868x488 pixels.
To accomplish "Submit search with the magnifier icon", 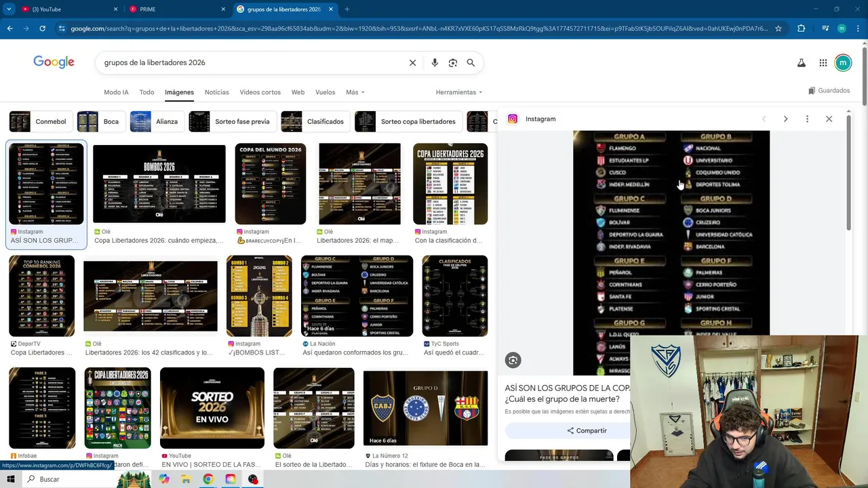I will click(471, 62).
